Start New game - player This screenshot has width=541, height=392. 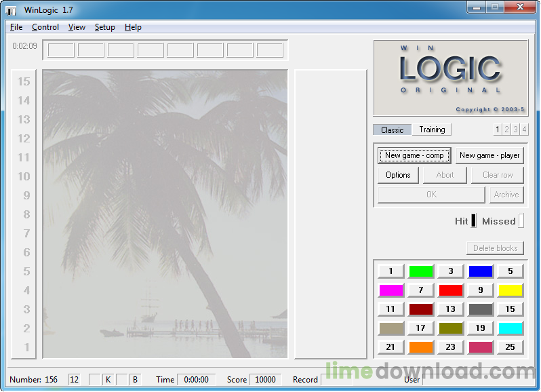coord(489,155)
